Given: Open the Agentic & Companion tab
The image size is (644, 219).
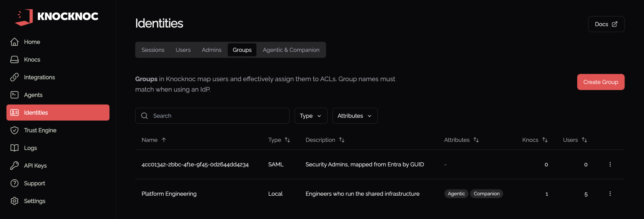Looking at the screenshot, I should tap(291, 50).
